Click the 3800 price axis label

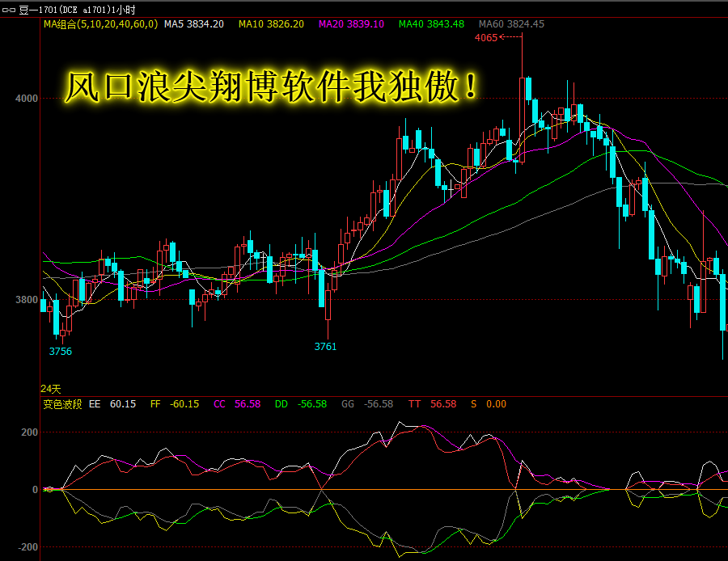point(27,300)
